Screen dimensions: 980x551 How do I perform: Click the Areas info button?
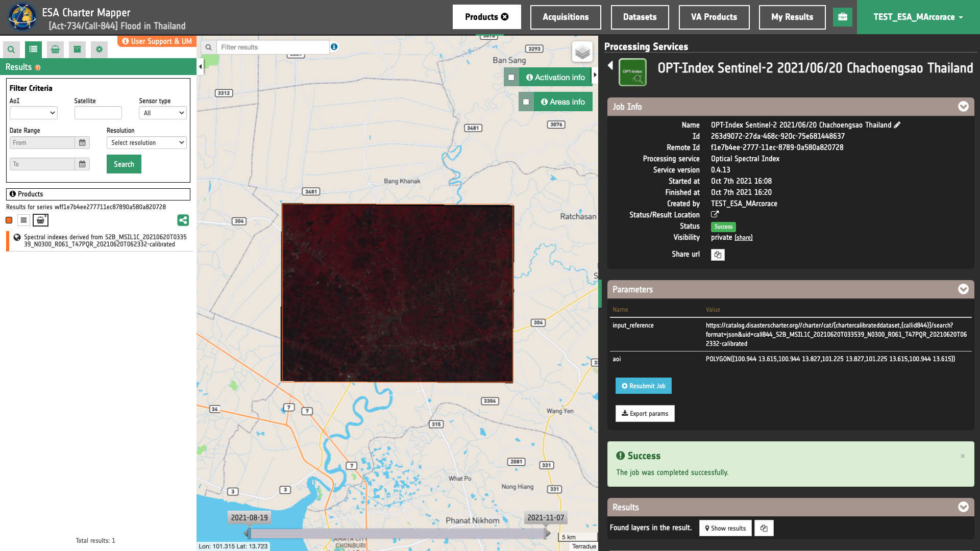563,102
